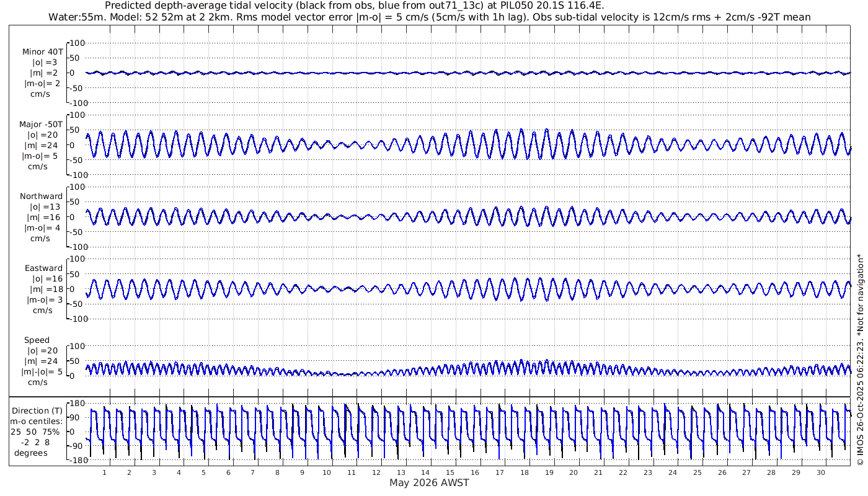This screenshot has height=496, width=868.
Task: Select the 'Major -50T' panel label
Action: coord(41,124)
